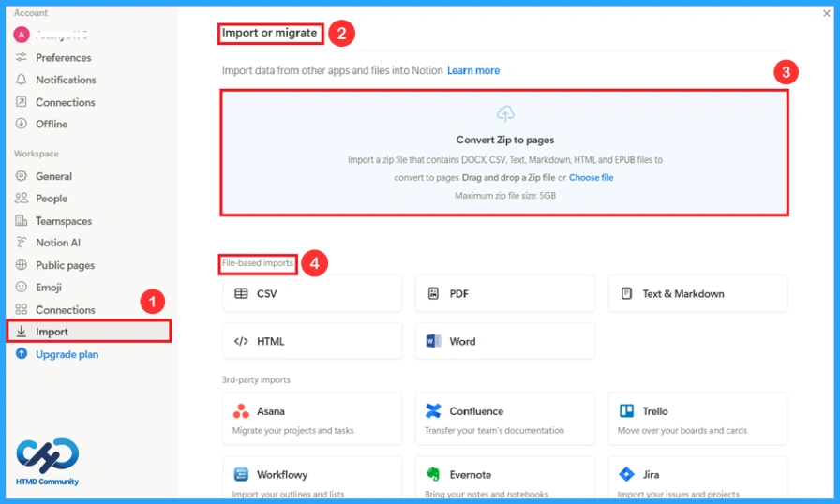This screenshot has height=504, width=840.
Task: Click the Public pages globe icon
Action: (21, 265)
